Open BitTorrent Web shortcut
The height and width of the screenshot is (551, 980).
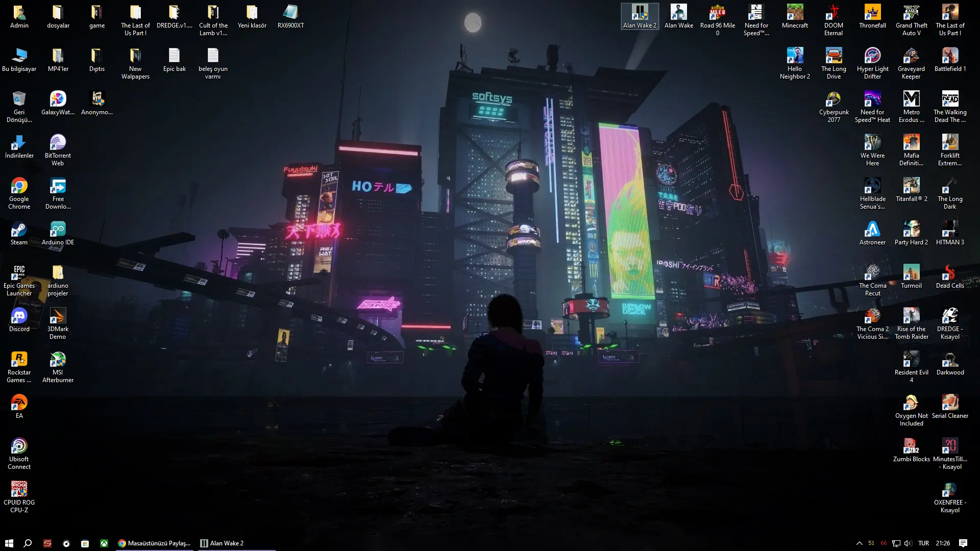(58, 150)
